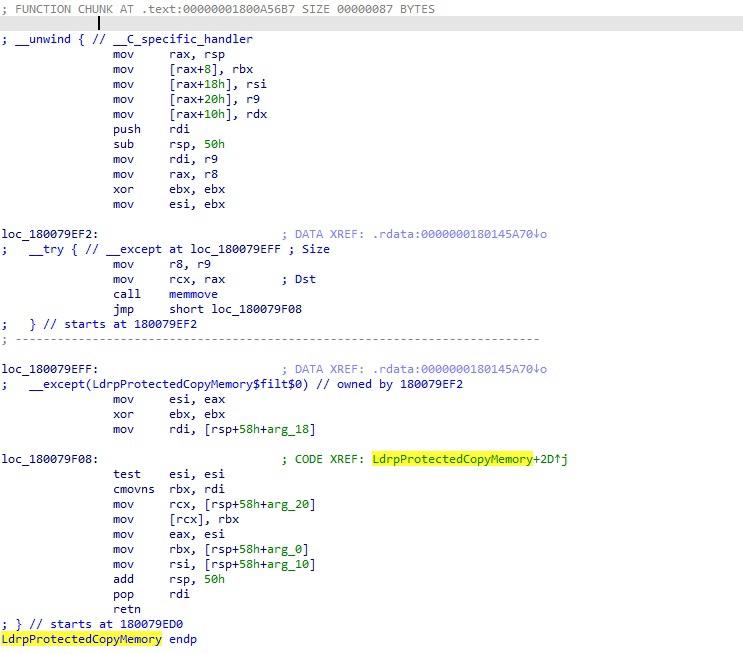Click 'test esi, esi' instruction

169,474
